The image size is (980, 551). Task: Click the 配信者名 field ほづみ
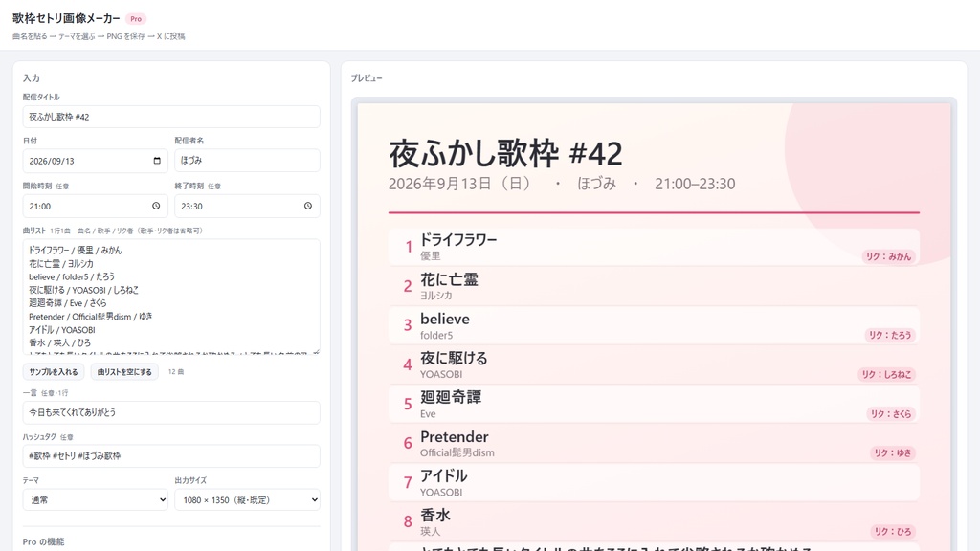[248, 161]
